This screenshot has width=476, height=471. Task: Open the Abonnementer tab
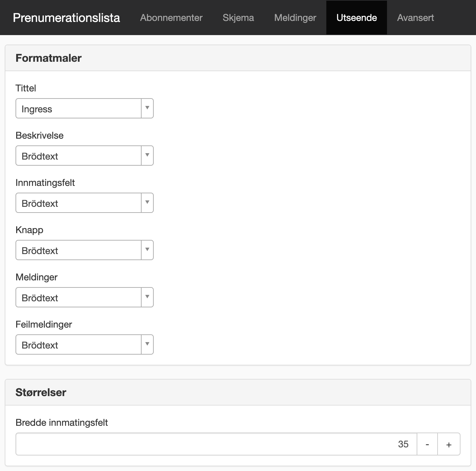(x=171, y=18)
